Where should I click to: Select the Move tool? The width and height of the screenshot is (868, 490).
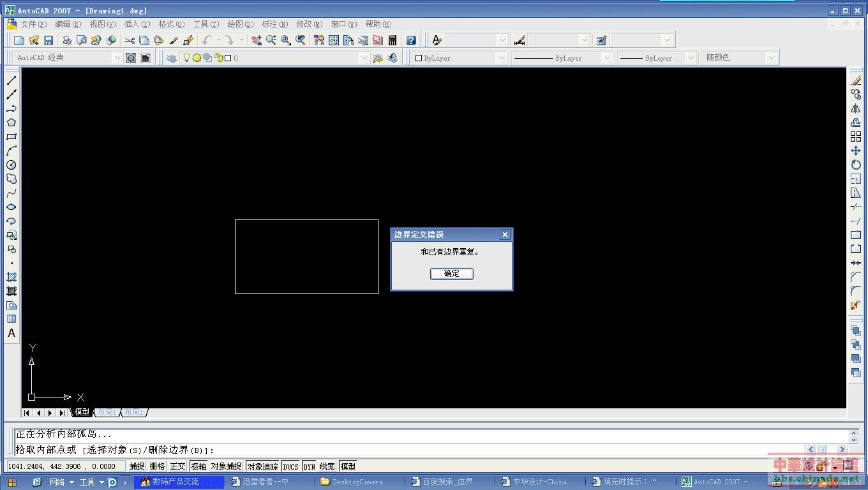point(856,151)
